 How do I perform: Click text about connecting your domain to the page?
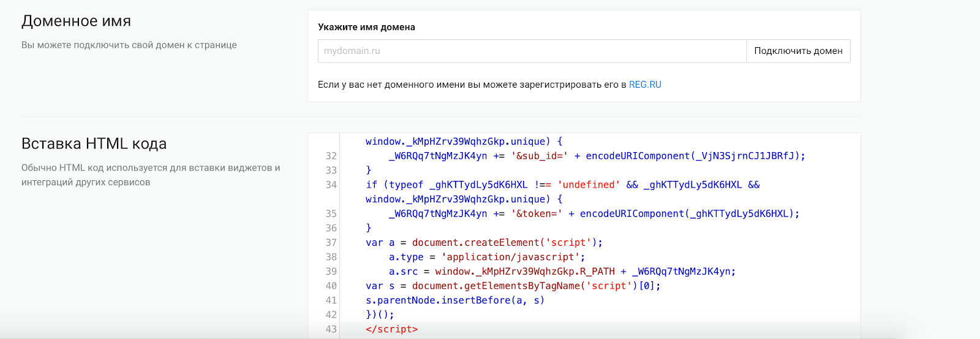tap(129, 45)
